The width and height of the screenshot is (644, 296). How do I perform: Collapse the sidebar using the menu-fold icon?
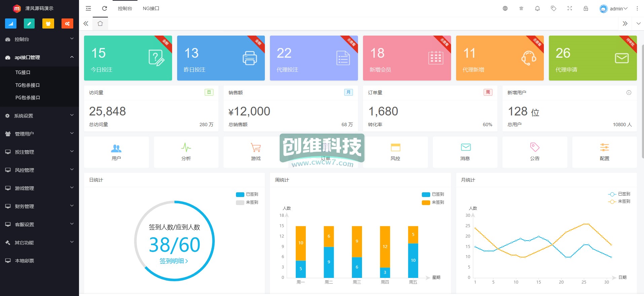point(88,8)
